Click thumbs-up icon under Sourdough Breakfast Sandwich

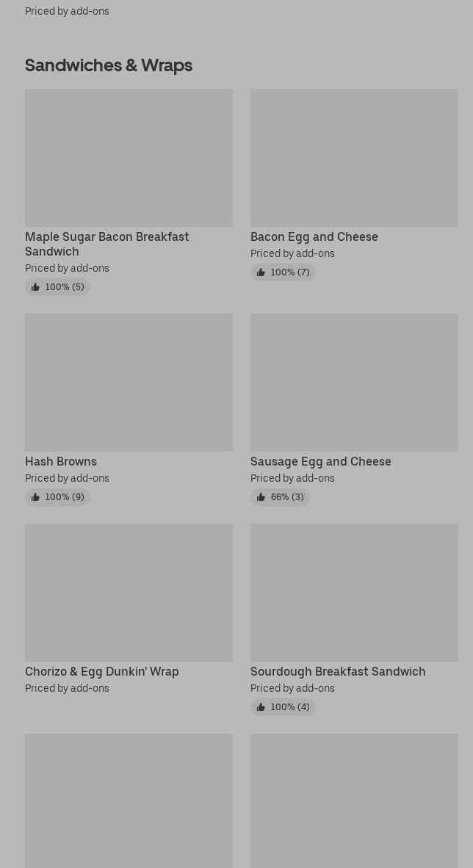[x=261, y=707]
